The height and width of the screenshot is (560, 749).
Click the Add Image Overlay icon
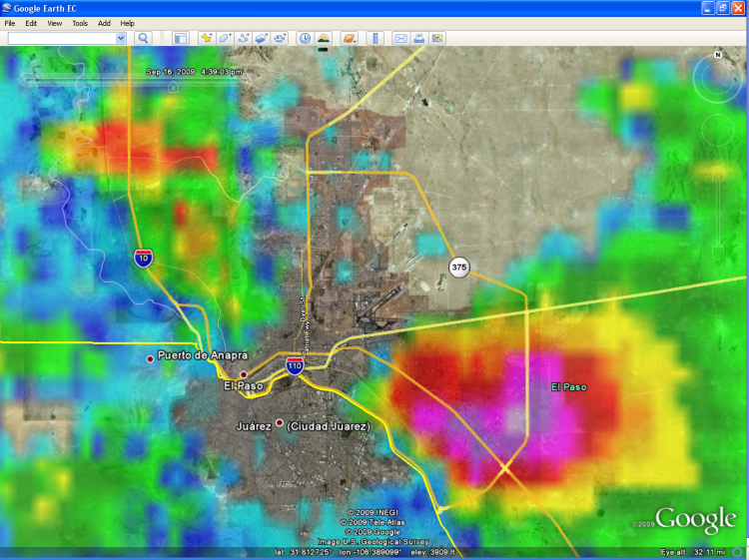(x=262, y=38)
